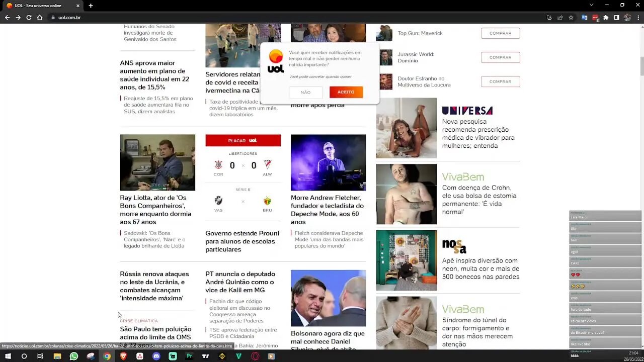The width and height of the screenshot is (644, 362).
Task: Open Fachin código eleitoral sublink
Action: coord(239,311)
